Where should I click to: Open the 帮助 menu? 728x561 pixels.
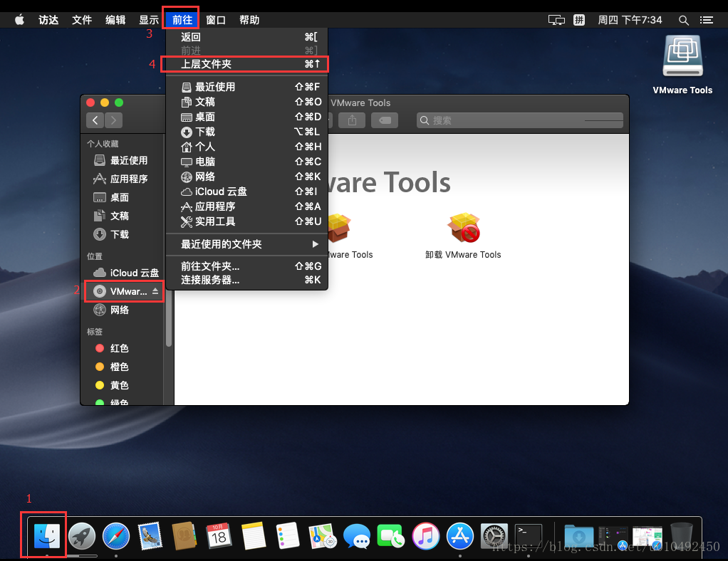(249, 20)
